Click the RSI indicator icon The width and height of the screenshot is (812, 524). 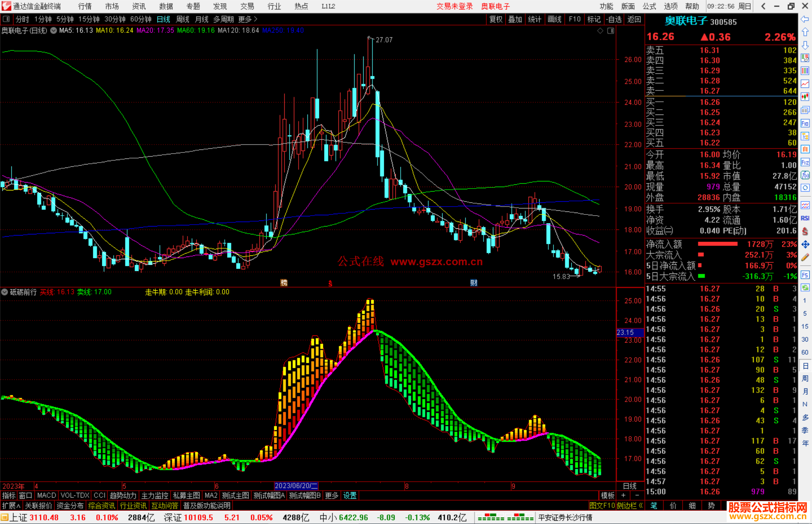click(805, 218)
